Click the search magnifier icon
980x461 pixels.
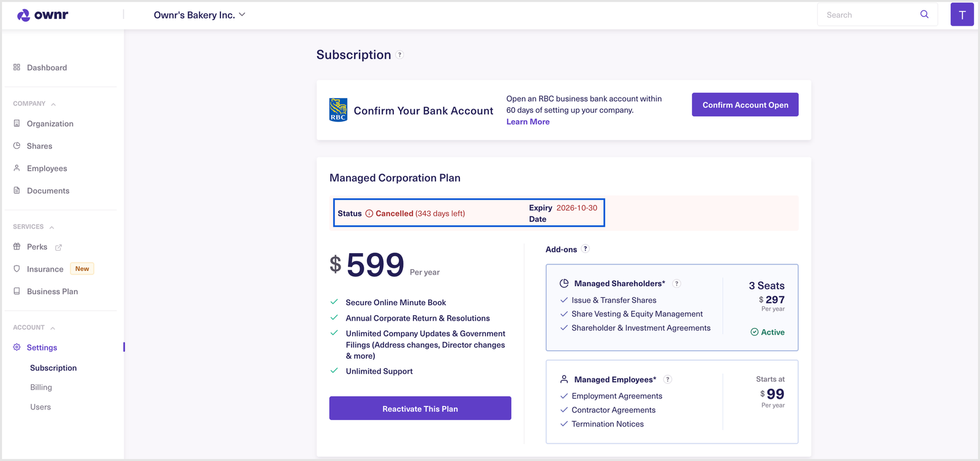tap(924, 14)
